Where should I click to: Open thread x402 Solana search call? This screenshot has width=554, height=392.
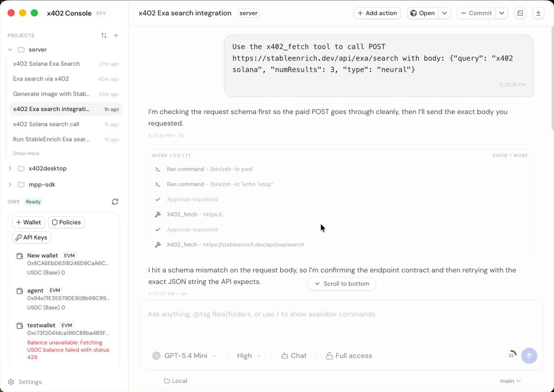[66, 124]
